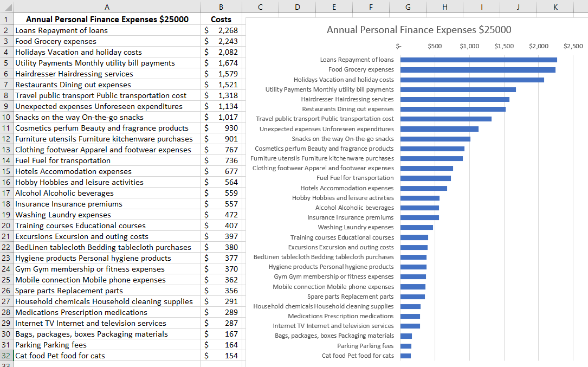Viewport: 588px width, 367px height.
Task: Select column A header
Action: [107, 7]
